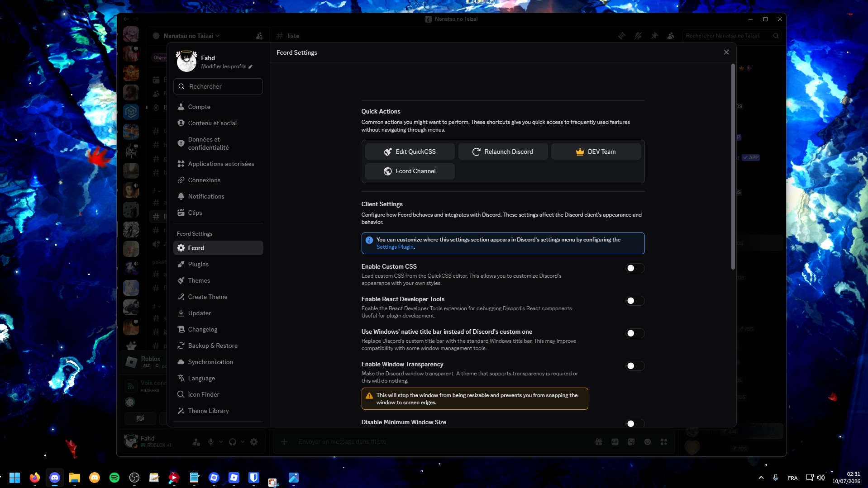Click microphone mute icon in user panel
The height and width of the screenshot is (488, 868).
tap(211, 442)
